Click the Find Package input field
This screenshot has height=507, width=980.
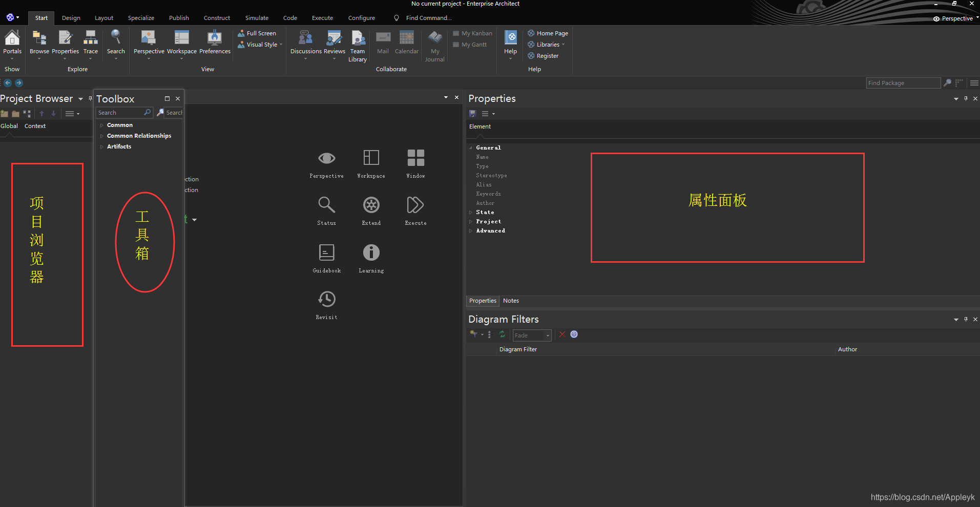pos(903,83)
